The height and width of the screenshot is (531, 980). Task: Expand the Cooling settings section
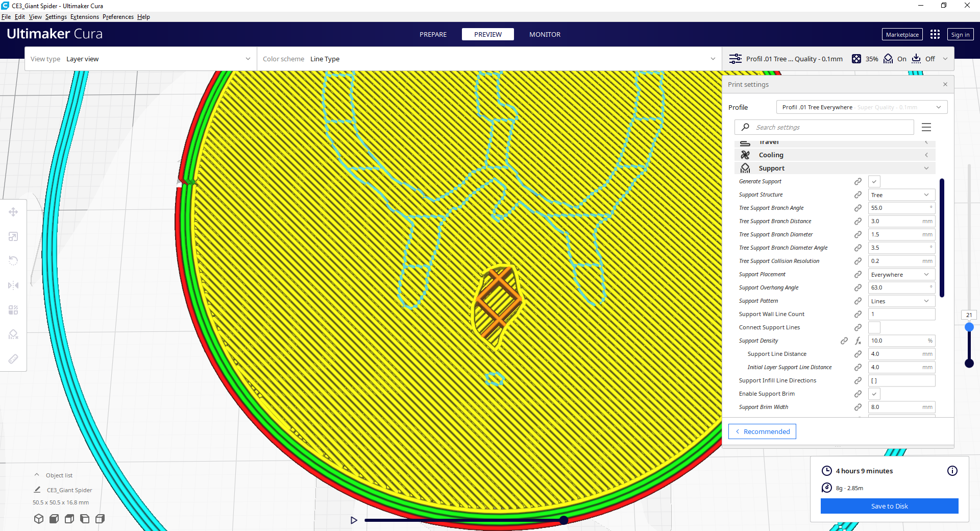point(835,155)
